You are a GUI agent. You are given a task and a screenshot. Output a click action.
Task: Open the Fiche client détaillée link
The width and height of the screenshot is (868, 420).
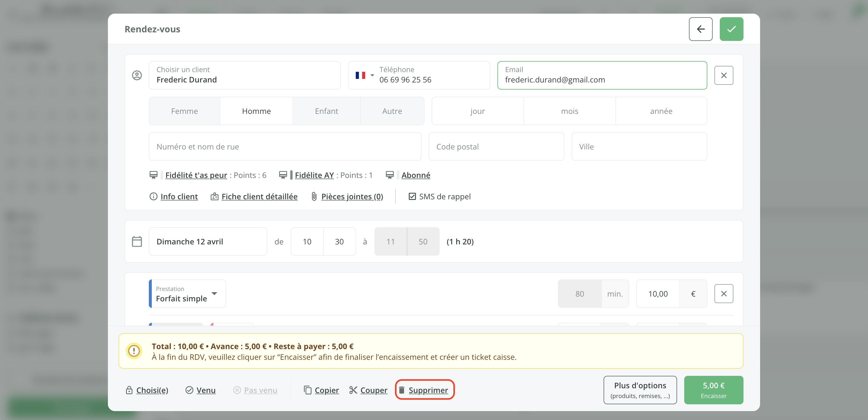(259, 197)
